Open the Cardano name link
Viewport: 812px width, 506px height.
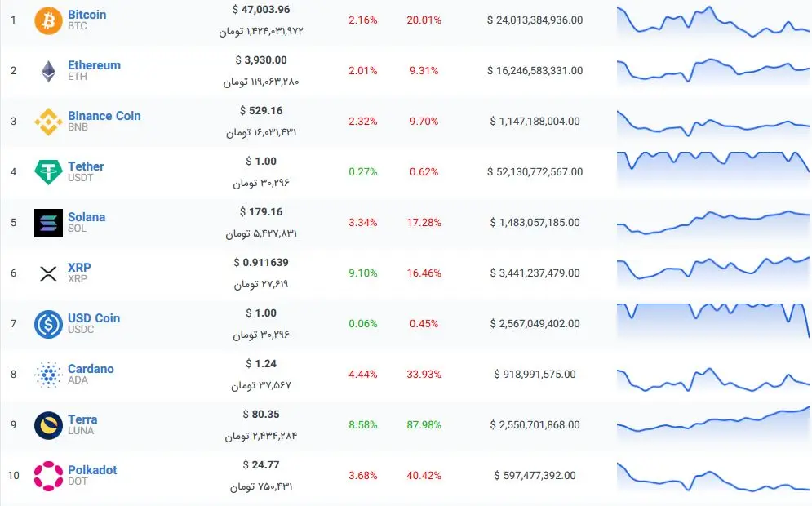(x=91, y=369)
